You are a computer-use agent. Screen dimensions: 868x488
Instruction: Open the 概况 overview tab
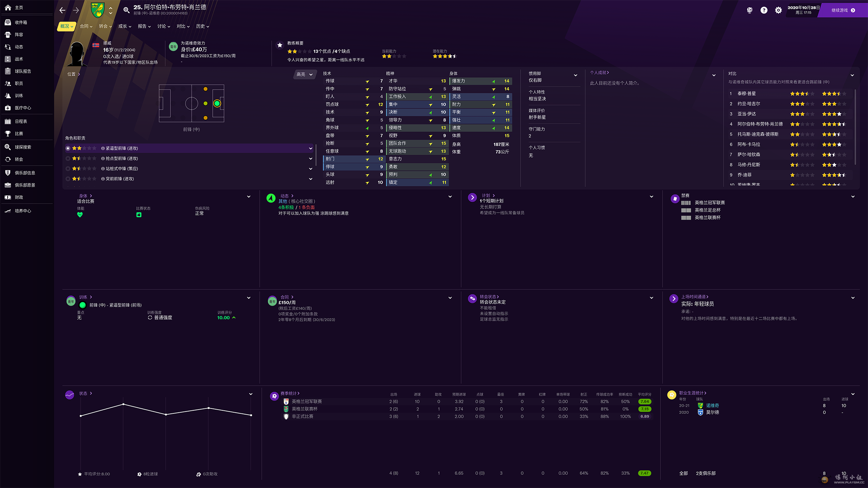pyautogui.click(x=67, y=26)
